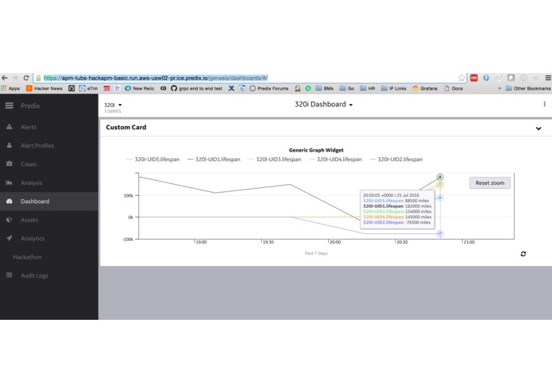Click the Past 7 Days label
The width and height of the screenshot is (552, 392).
tap(316, 253)
